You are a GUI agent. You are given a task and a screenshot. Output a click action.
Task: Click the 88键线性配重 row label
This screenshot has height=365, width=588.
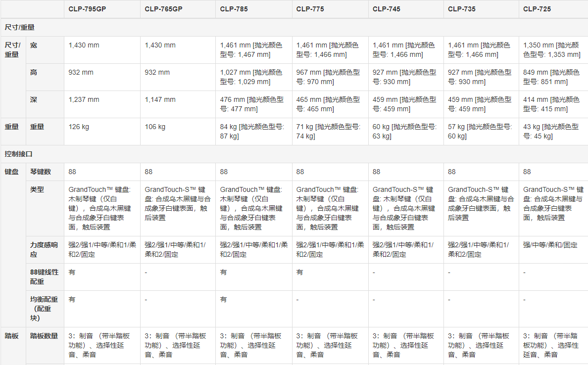point(44,277)
